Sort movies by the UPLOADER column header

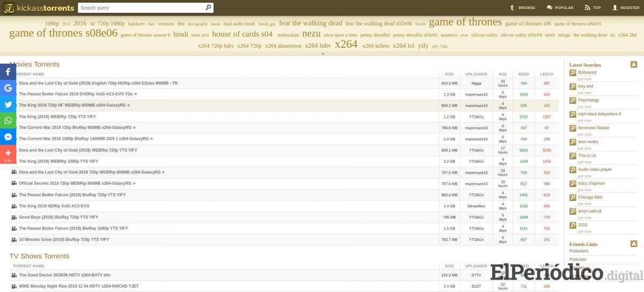coord(476,74)
